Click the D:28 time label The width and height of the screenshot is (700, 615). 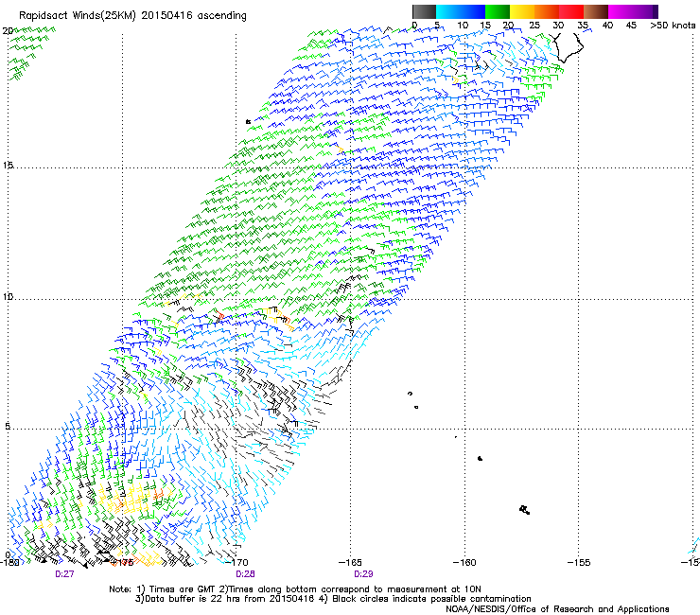tap(245, 574)
